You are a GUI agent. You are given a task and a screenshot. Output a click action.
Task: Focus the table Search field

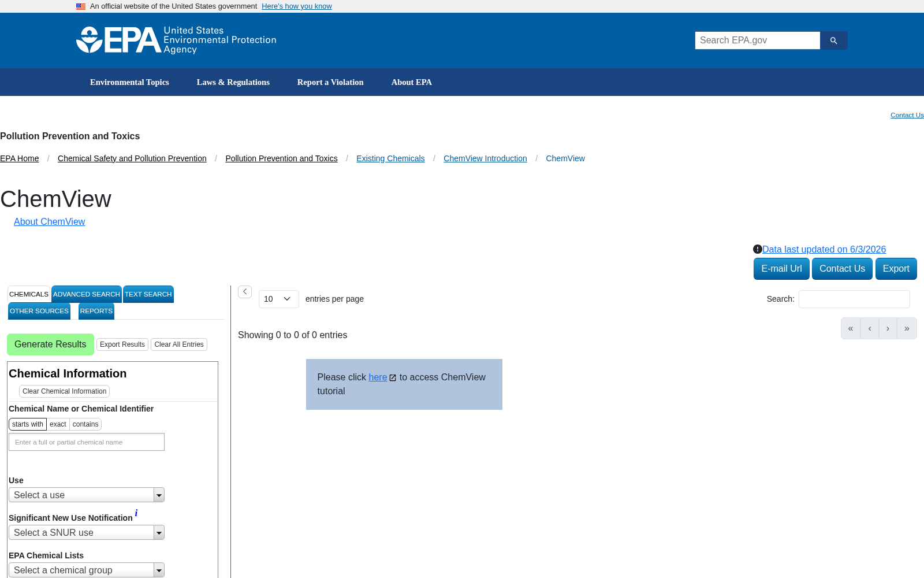coord(854,299)
